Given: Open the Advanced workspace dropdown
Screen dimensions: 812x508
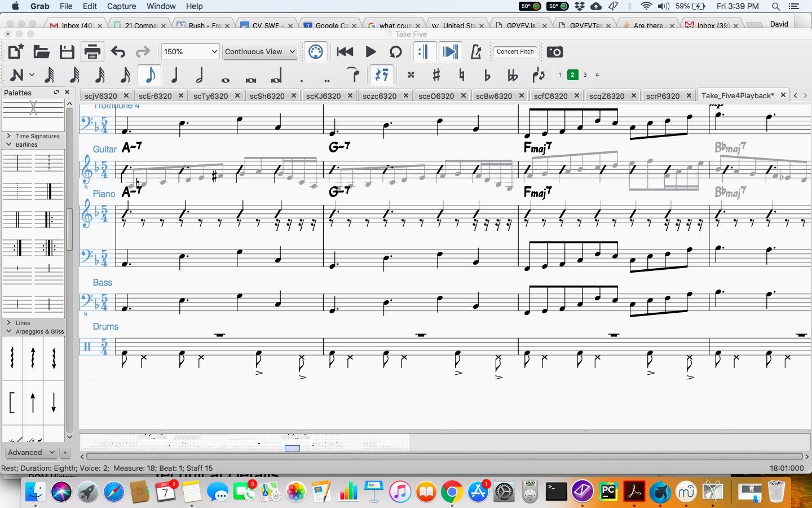Looking at the screenshot, I should click(31, 452).
